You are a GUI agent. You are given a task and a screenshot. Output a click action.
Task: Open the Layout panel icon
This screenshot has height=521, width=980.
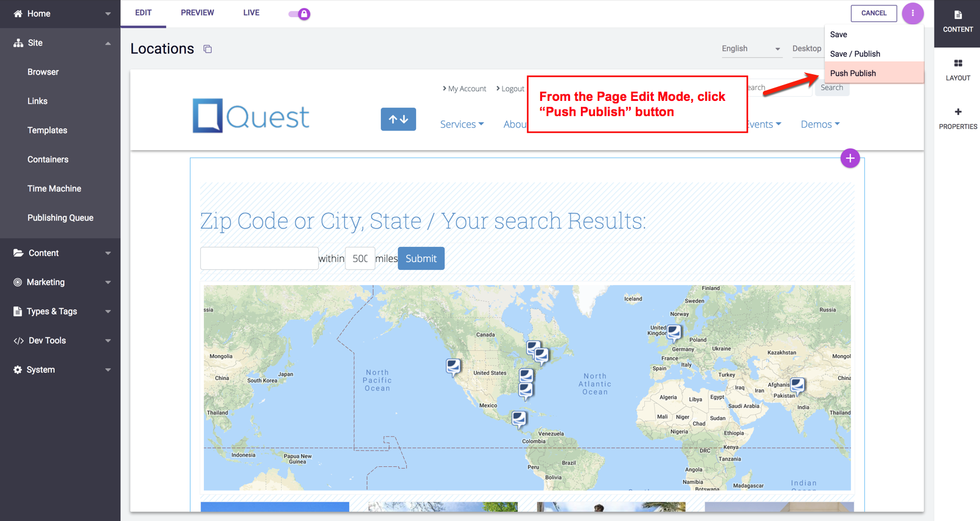coord(957,69)
